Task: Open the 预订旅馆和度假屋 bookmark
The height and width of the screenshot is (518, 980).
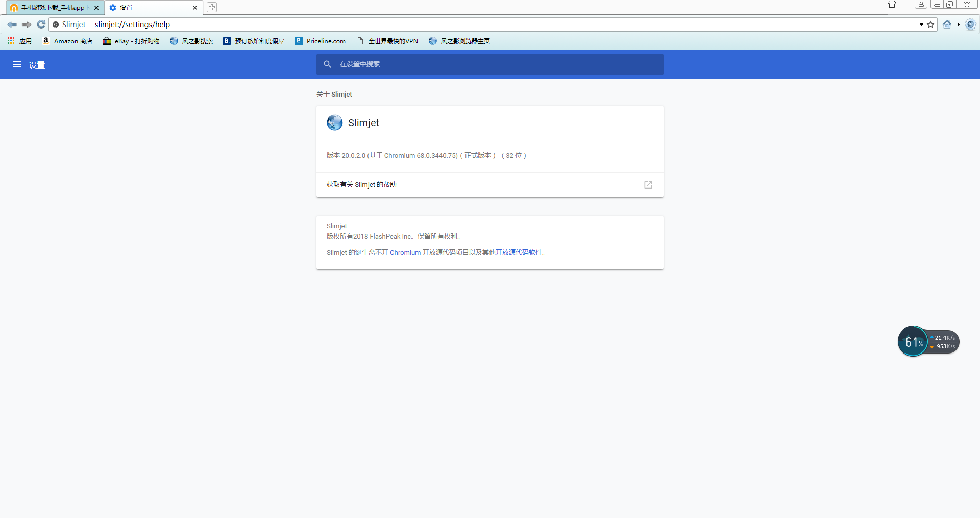Action: (254, 41)
